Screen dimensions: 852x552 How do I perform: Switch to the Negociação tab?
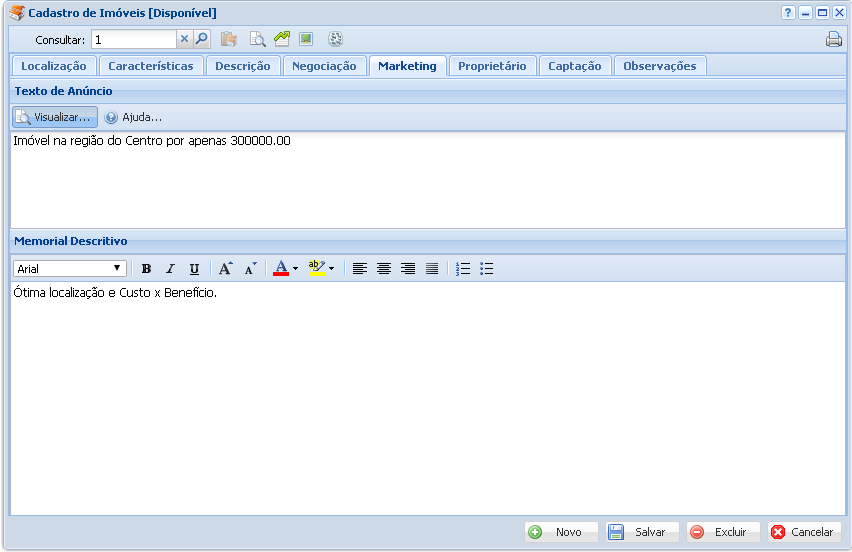coord(324,66)
